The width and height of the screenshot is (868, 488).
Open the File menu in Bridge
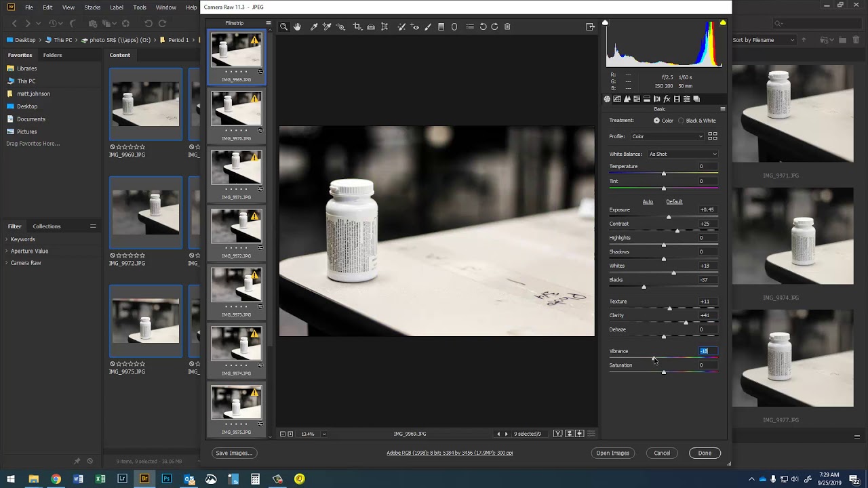[28, 7]
